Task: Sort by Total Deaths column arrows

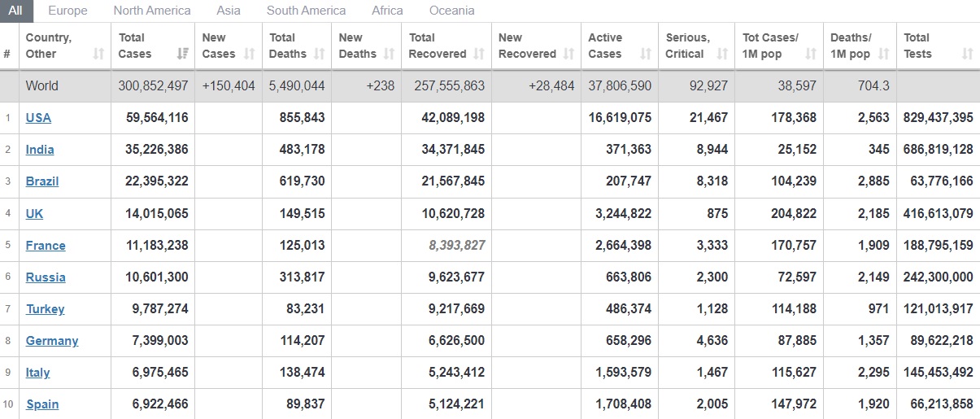Action: pyautogui.click(x=320, y=55)
